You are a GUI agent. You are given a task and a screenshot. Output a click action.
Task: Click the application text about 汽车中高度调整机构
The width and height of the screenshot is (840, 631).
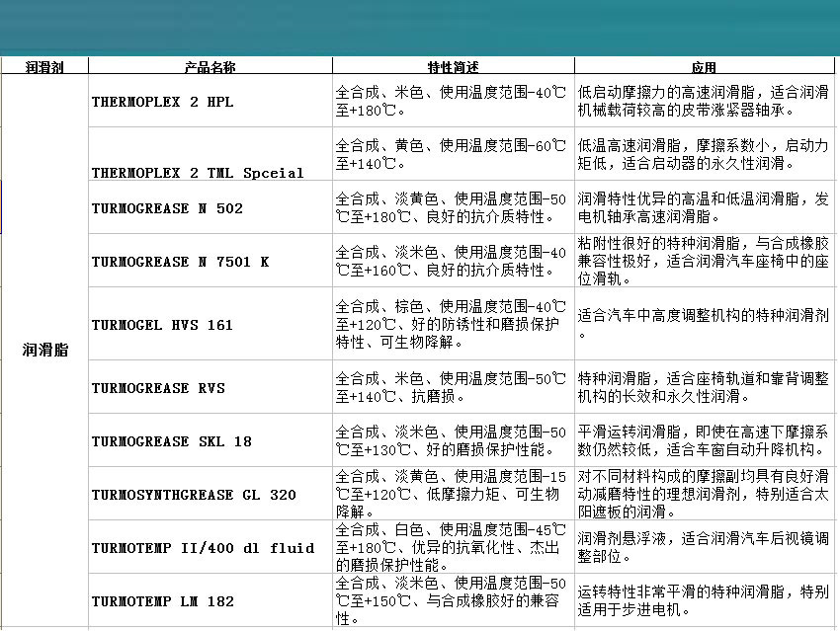(x=704, y=324)
